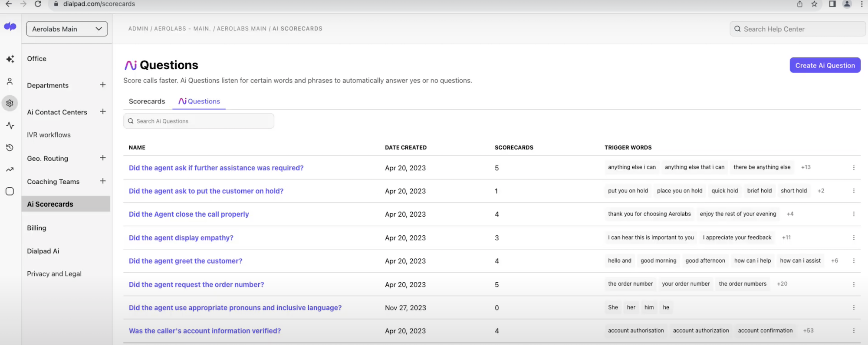
Task: Expand the Aerolabs Main office dropdown
Action: pyautogui.click(x=67, y=29)
